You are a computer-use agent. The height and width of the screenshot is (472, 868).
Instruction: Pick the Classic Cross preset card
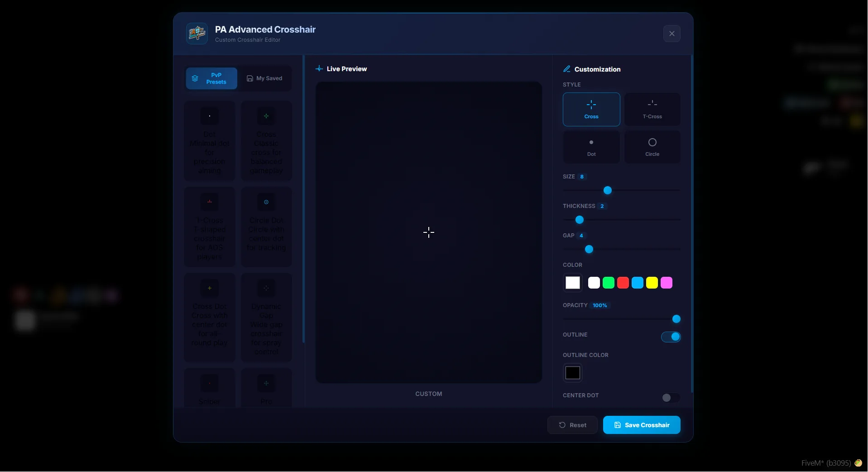(x=266, y=140)
